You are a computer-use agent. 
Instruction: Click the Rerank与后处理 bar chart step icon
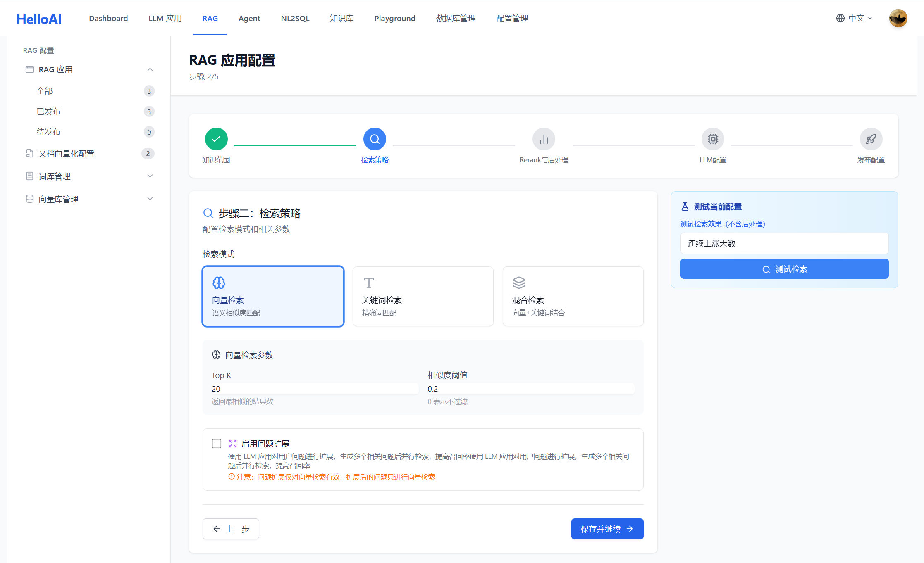544,139
